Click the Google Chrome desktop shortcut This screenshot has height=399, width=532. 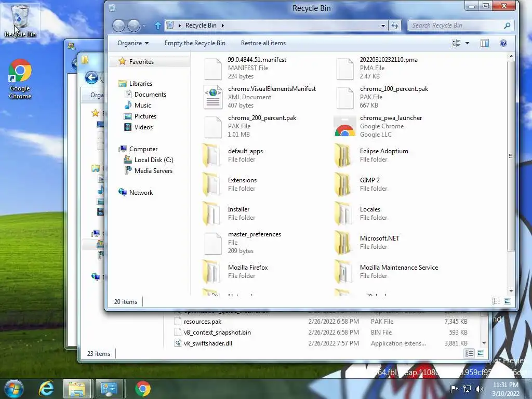point(20,79)
